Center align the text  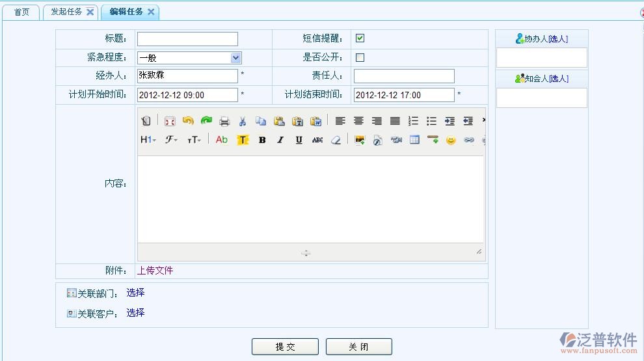358,121
